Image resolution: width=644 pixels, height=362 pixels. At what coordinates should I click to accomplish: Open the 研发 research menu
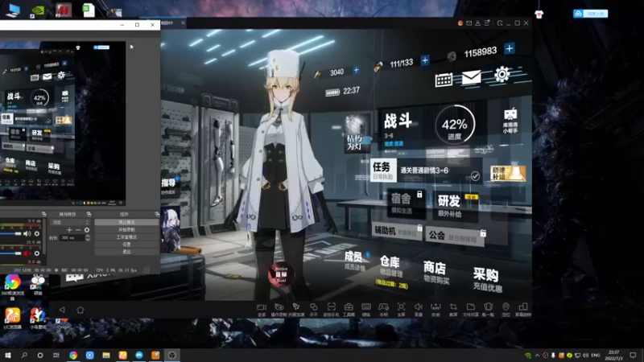point(455,205)
